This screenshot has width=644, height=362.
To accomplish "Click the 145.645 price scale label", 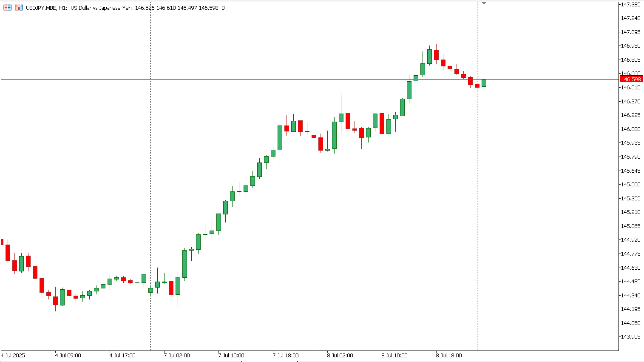I will 631,171.
